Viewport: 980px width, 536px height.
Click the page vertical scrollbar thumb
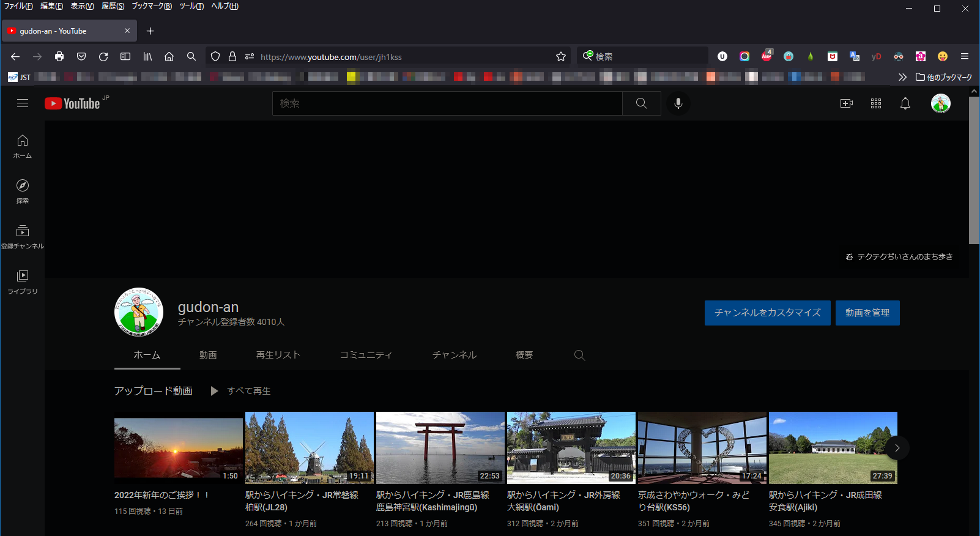(974, 171)
